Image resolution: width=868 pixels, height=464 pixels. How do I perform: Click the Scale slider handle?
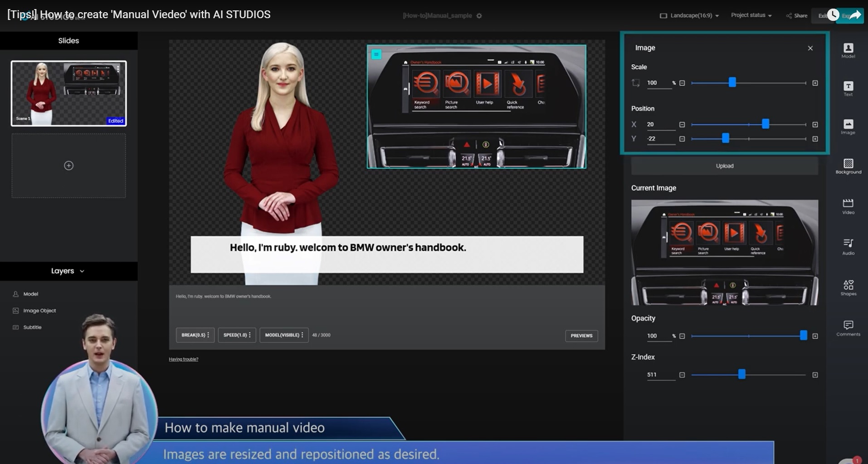click(732, 83)
